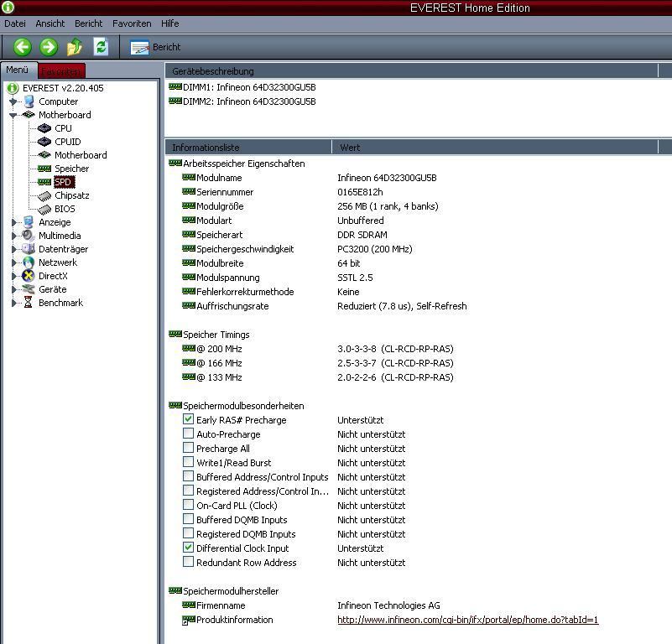
Task: Toggle Early RAS# Precharge checkbox
Action: point(188,419)
